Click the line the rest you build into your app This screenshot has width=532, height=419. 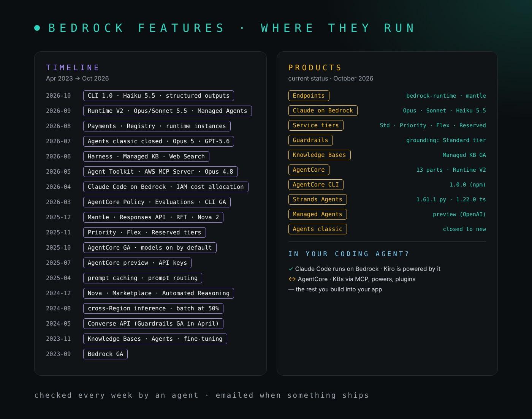pos(335,289)
